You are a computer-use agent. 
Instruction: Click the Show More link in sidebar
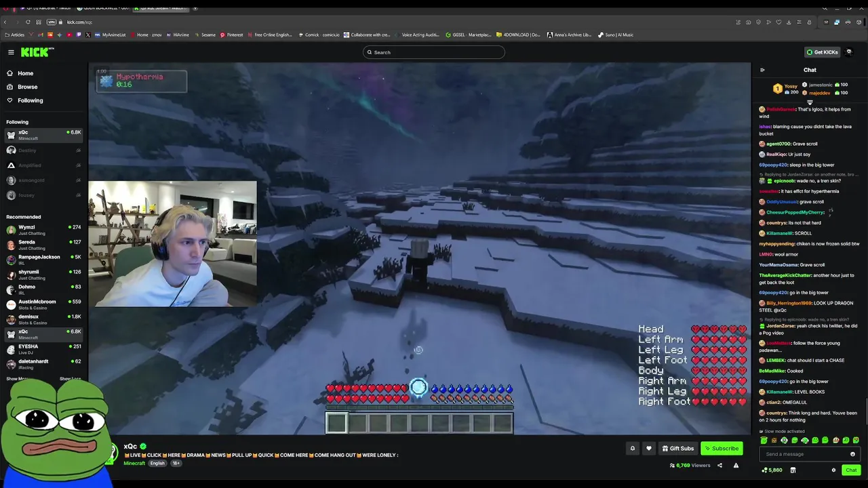point(18,379)
